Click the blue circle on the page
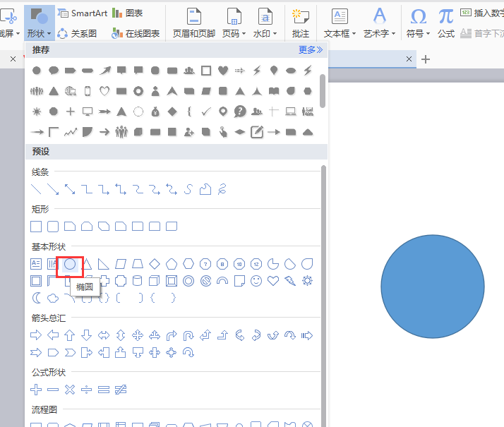504x427 pixels. (x=433, y=287)
